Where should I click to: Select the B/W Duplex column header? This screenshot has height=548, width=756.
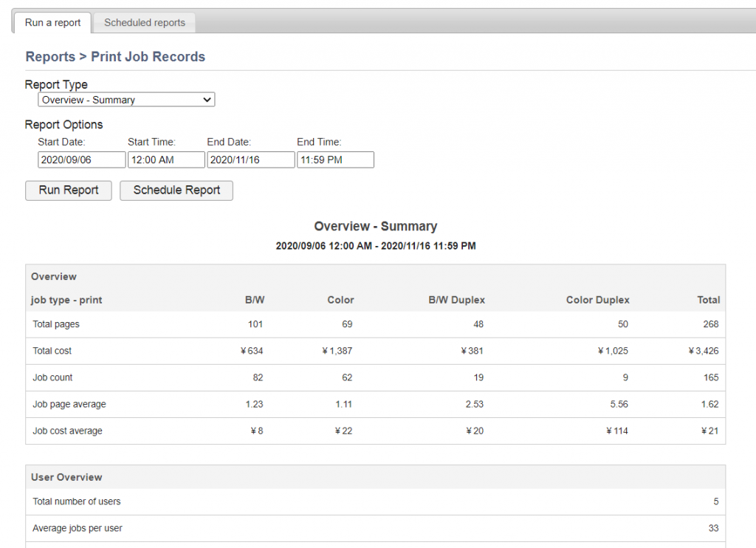click(456, 300)
